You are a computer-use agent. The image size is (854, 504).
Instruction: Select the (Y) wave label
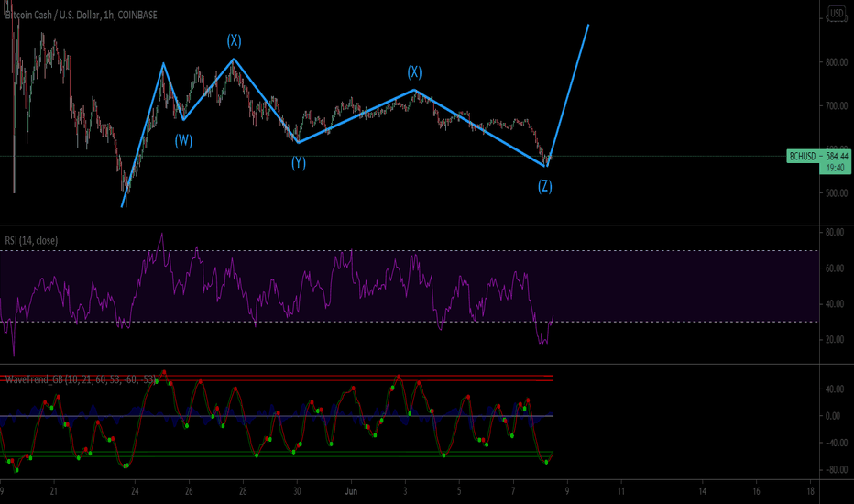pyautogui.click(x=299, y=162)
